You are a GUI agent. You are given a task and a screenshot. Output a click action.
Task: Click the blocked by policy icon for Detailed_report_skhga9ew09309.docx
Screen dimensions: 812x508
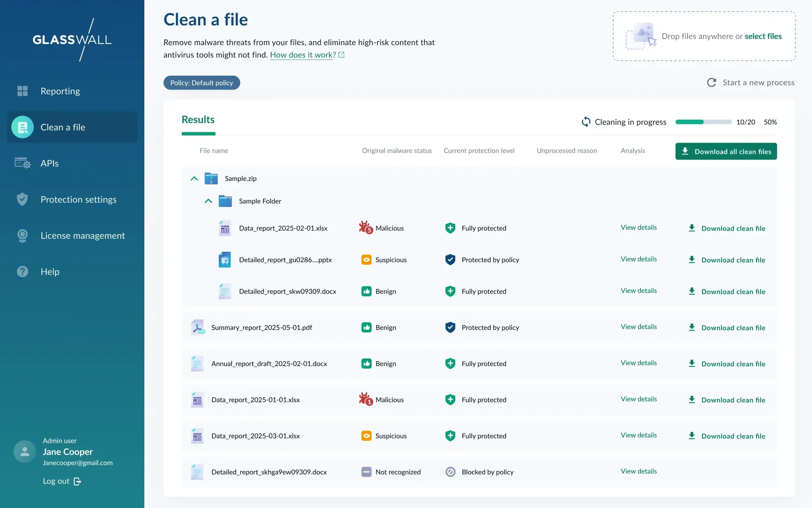[450, 471]
